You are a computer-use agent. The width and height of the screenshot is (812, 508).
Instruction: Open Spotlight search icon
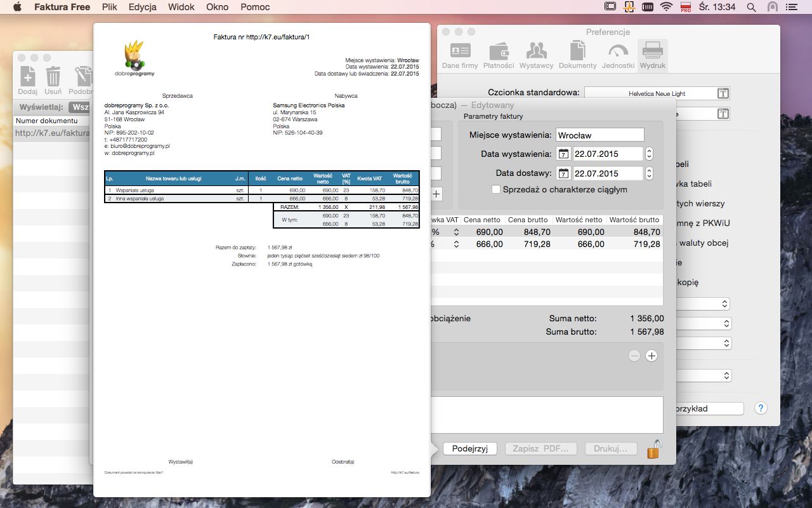752,7
